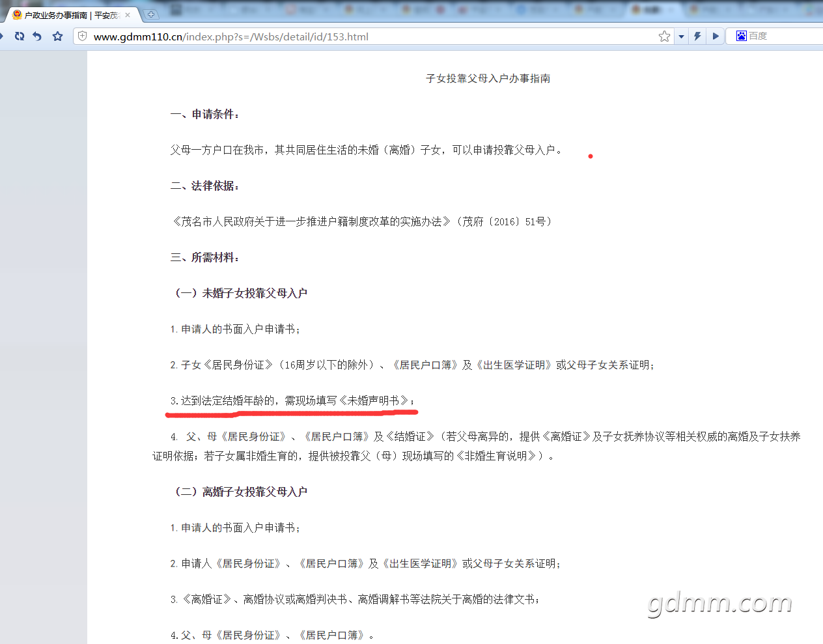Click the heading 二、法律依据
Viewport: 823px width, 644px height.
pyautogui.click(x=204, y=186)
